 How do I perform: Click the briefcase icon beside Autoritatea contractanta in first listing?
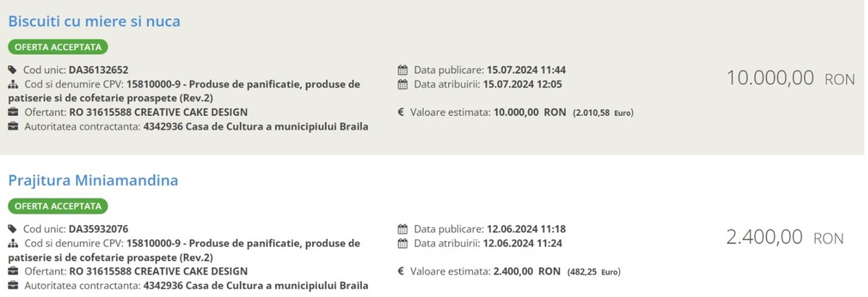[13, 126]
